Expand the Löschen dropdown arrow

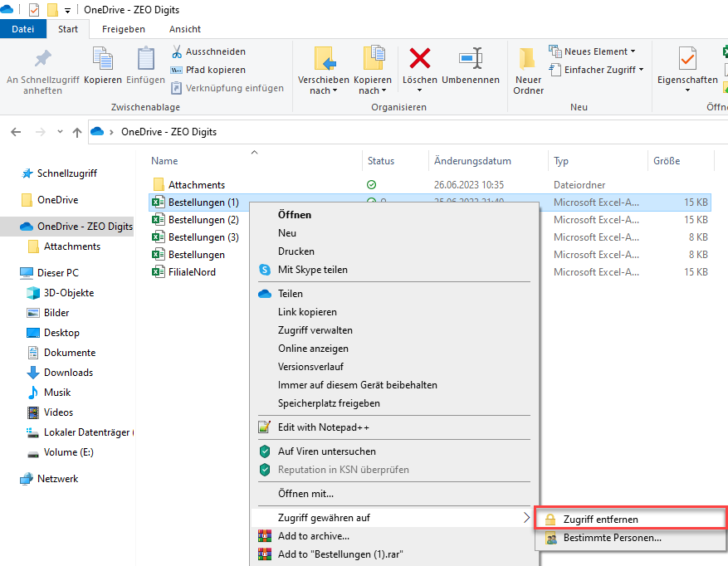420,90
